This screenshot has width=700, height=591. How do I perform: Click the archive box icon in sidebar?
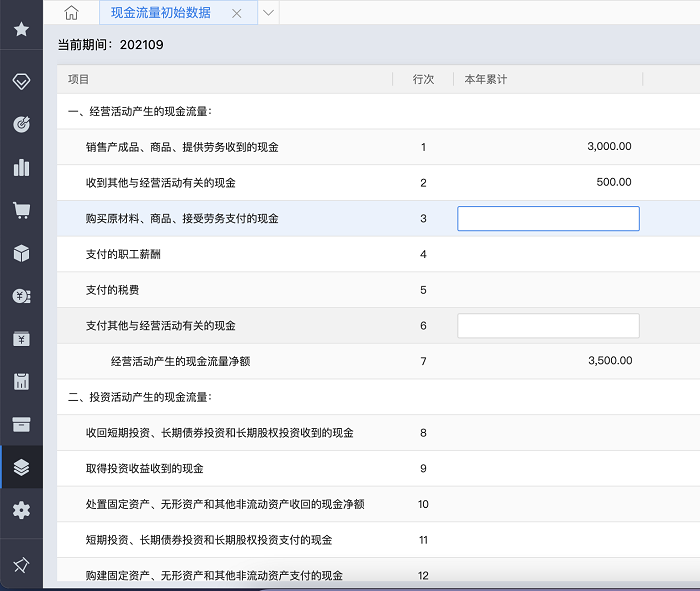21,424
